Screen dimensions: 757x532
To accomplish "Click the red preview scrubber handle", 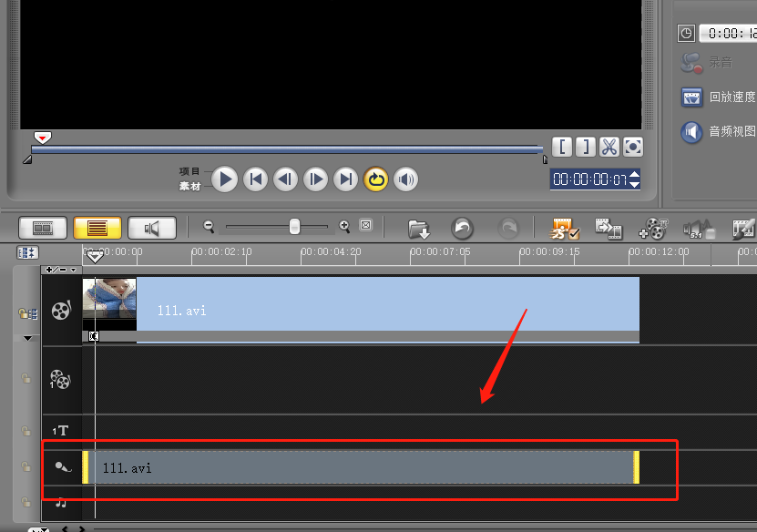I will click(x=43, y=138).
